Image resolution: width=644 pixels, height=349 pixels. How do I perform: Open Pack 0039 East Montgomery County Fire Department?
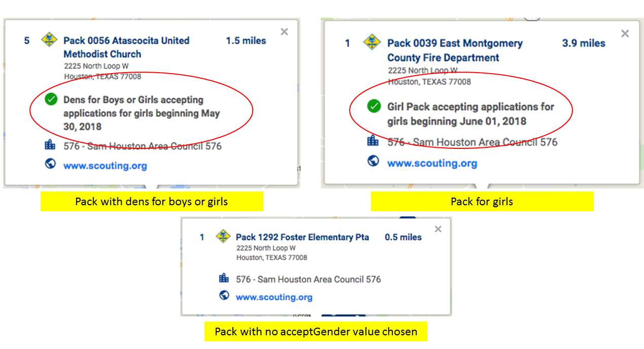coord(455,50)
